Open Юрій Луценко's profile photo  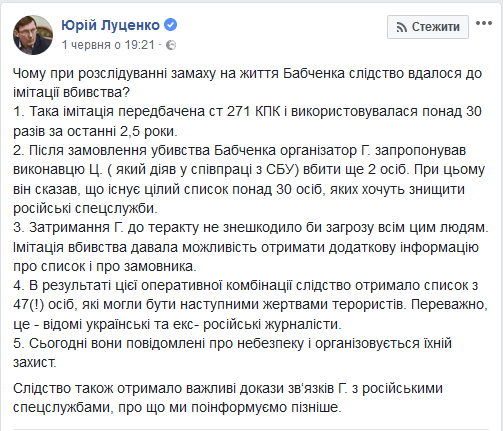pyautogui.click(x=33, y=35)
